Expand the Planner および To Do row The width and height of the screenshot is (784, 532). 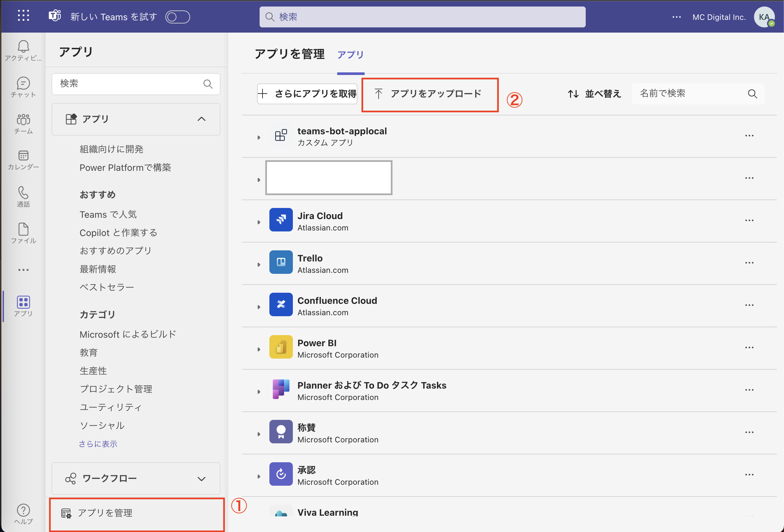pyautogui.click(x=259, y=392)
